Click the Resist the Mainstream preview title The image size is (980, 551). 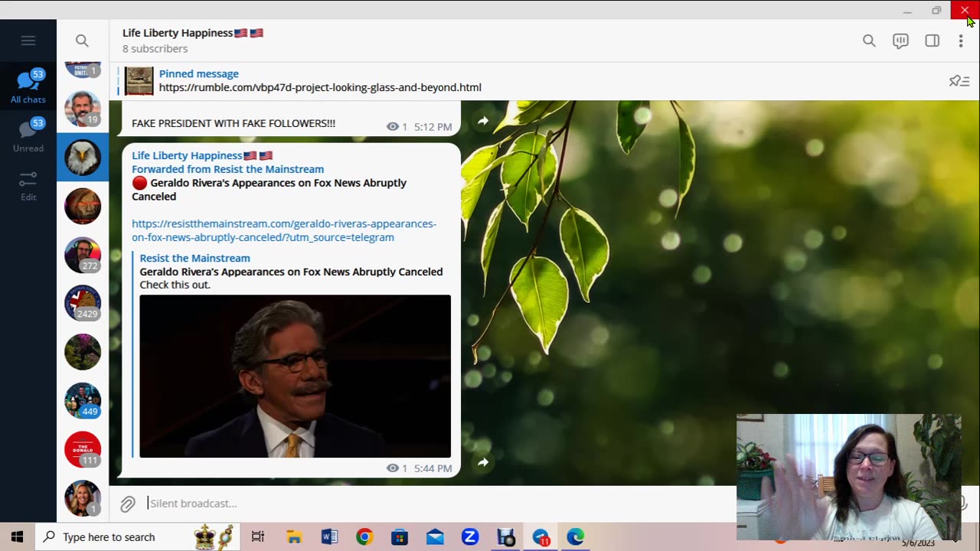194,258
